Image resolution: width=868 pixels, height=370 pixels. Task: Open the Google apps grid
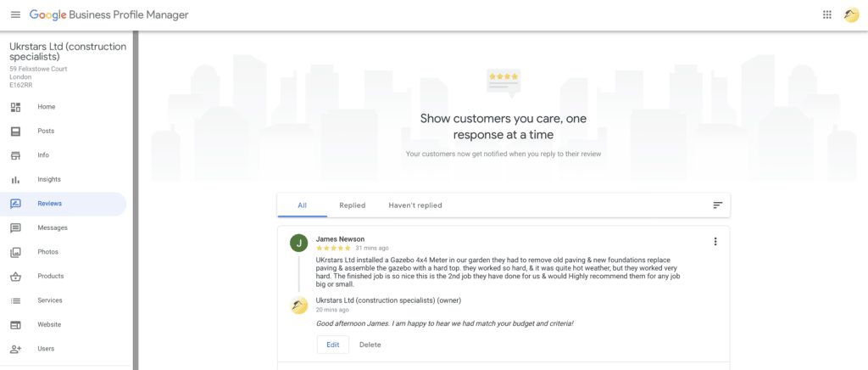click(x=827, y=14)
